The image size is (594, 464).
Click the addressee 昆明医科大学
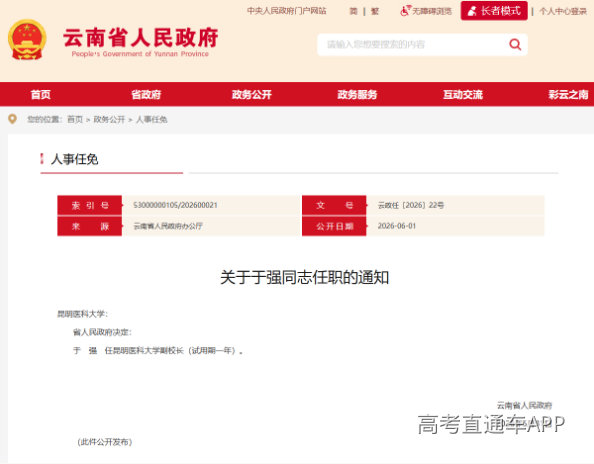point(83,314)
